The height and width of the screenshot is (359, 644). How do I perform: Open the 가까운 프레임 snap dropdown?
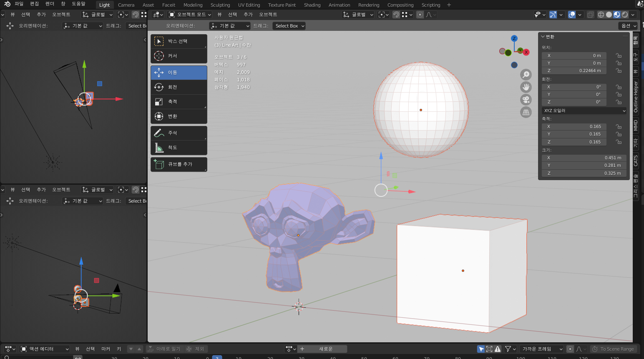click(x=542, y=349)
